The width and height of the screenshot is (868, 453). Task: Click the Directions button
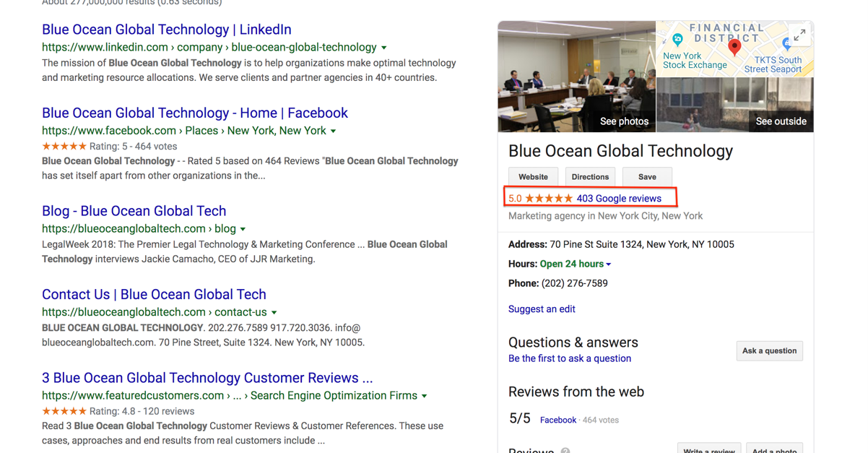tap(590, 177)
